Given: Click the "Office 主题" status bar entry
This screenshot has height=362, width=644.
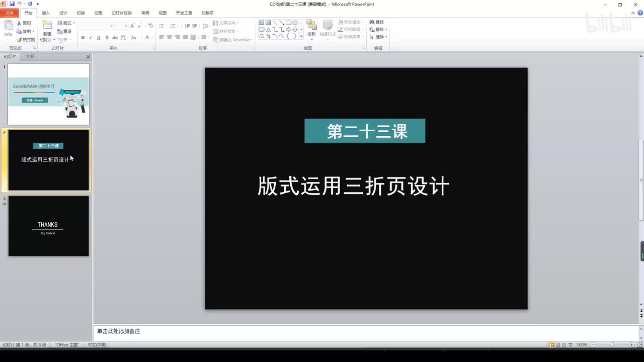Looking at the screenshot, I should 67,345.
